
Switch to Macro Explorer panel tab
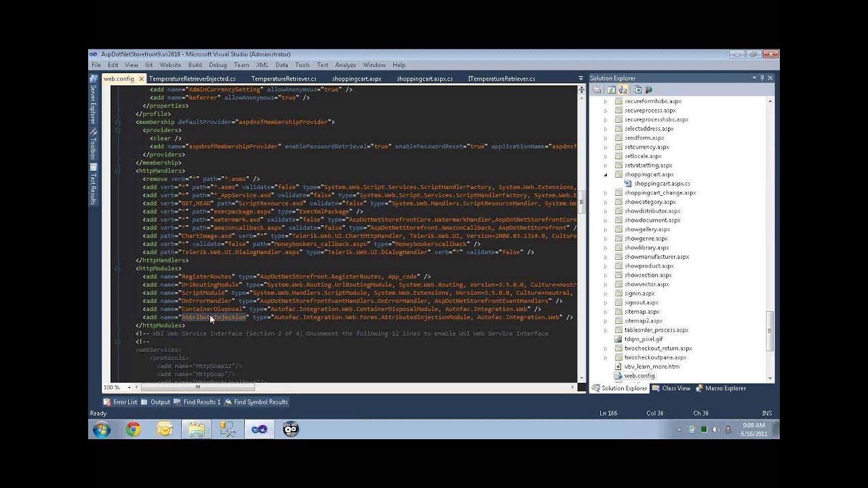click(x=720, y=388)
